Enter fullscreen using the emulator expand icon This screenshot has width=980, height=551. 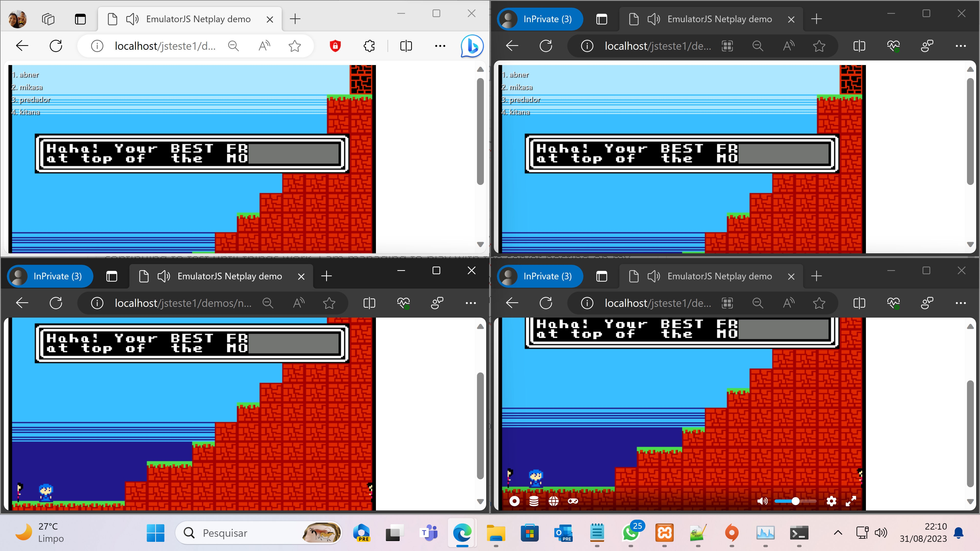pyautogui.click(x=851, y=501)
